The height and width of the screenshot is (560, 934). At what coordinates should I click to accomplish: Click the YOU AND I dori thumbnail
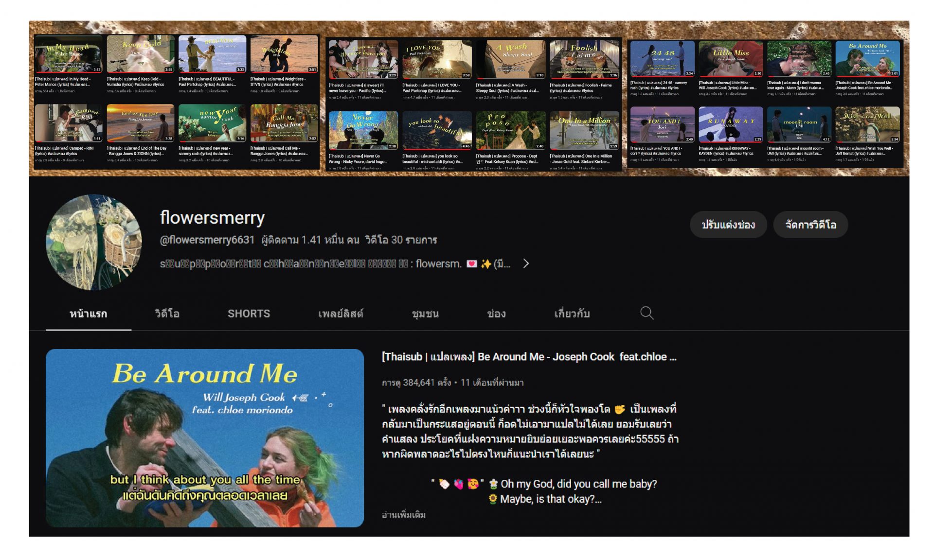pos(663,124)
